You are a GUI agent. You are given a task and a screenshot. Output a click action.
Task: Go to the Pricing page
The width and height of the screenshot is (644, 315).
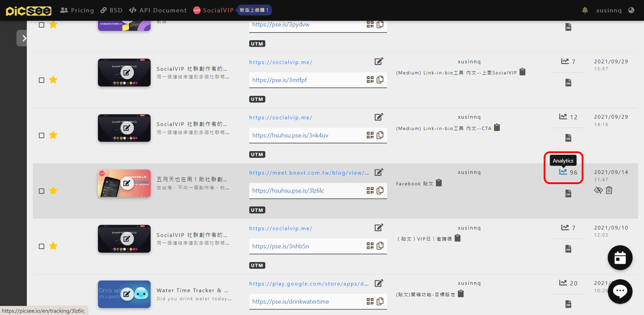pos(77,10)
